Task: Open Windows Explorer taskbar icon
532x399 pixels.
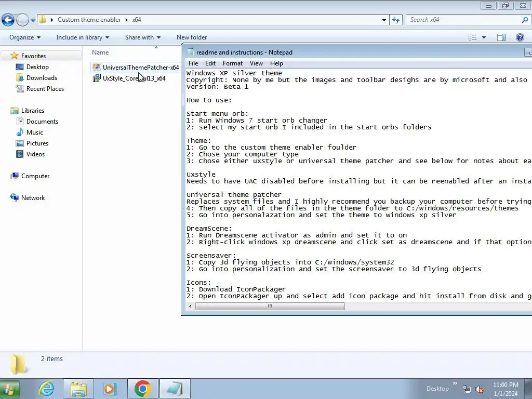Action: pos(78,389)
